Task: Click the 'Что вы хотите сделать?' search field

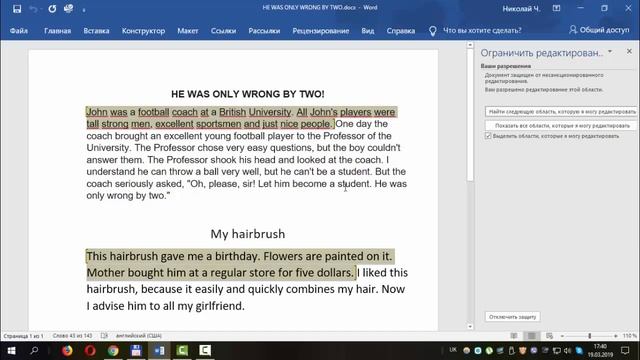Action: (482, 31)
